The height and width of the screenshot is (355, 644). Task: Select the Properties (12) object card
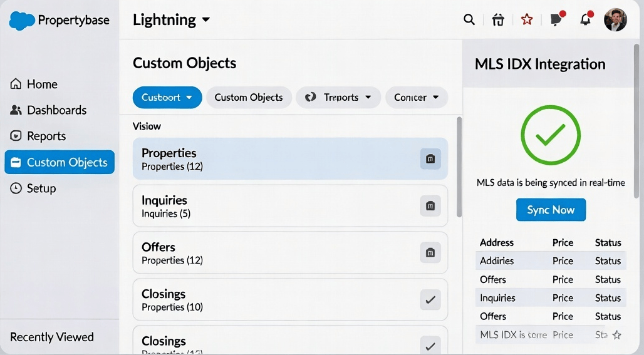click(290, 159)
